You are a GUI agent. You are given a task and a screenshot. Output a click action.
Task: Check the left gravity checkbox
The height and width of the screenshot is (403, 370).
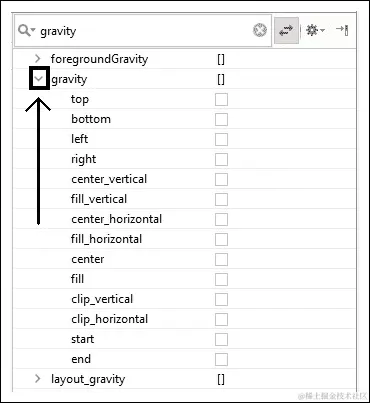pos(221,139)
